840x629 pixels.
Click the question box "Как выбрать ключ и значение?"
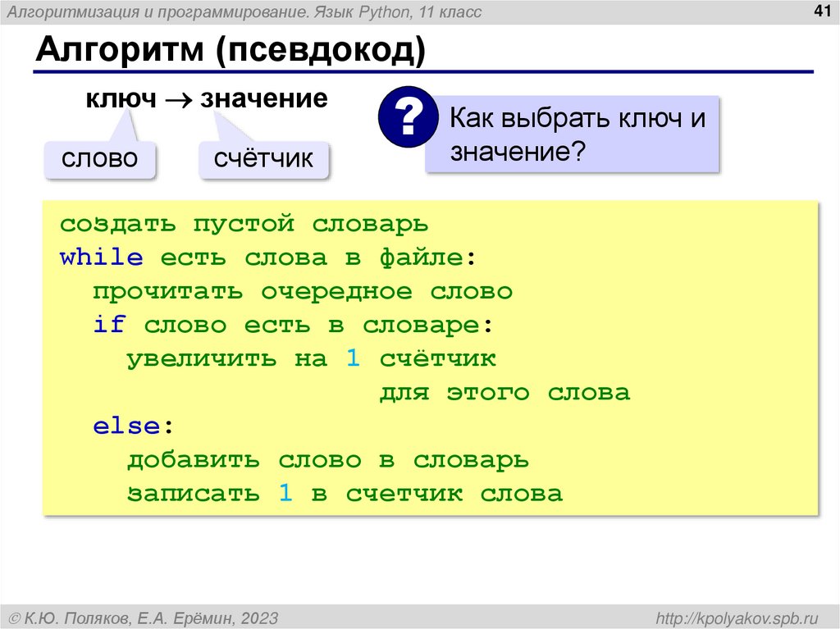point(572,134)
